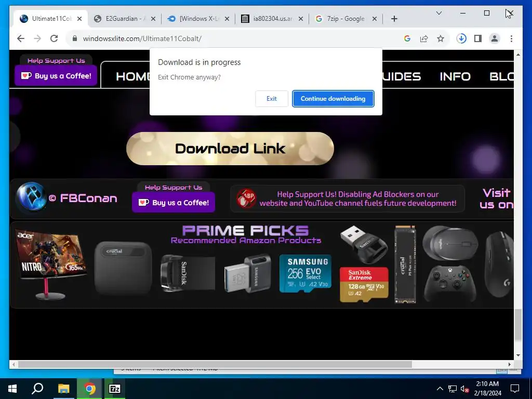Image resolution: width=532 pixels, height=399 pixels.
Task: Open the Logitech gray mouse product
Action: 450,244
